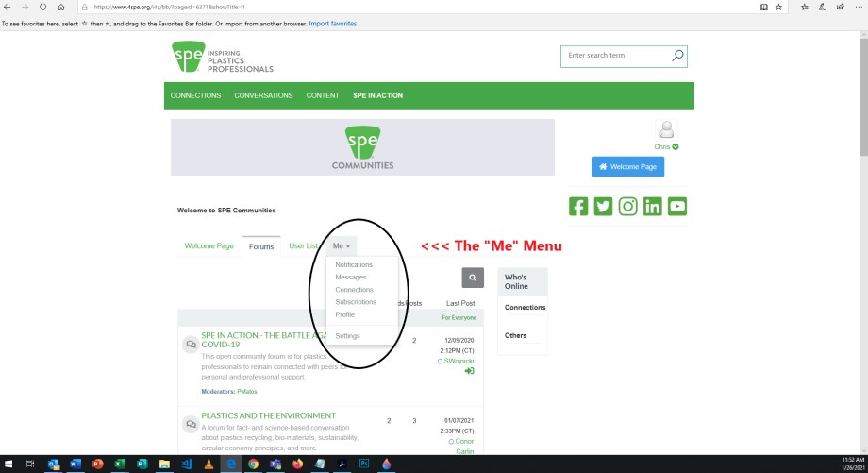This screenshot has width=868, height=473.
Task: Add page to favorites with the star icon
Action: (x=779, y=8)
